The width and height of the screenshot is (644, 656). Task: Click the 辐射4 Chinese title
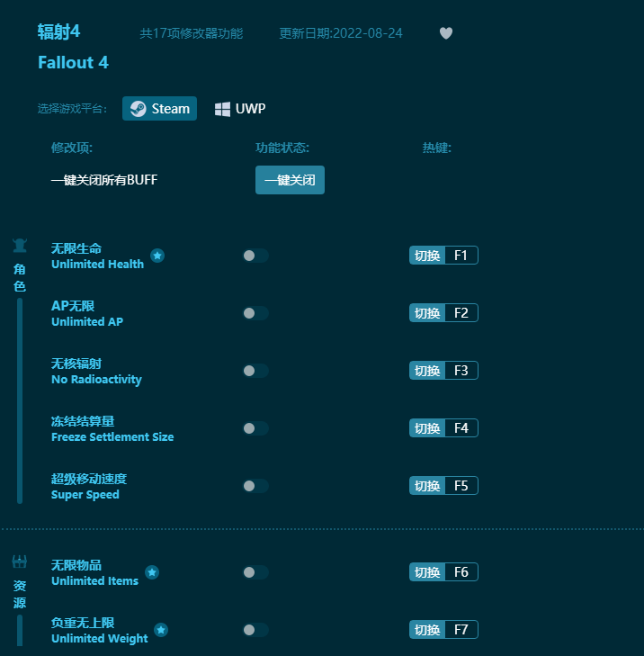(58, 31)
